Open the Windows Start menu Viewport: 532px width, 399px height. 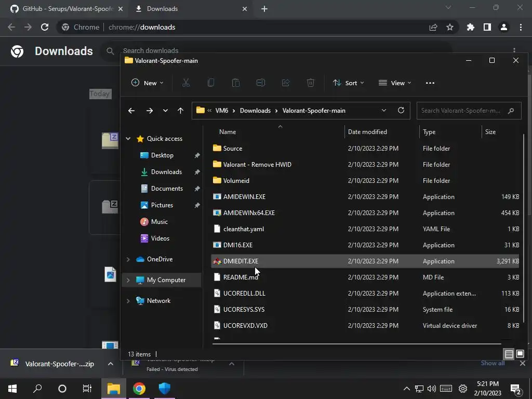[x=12, y=389]
